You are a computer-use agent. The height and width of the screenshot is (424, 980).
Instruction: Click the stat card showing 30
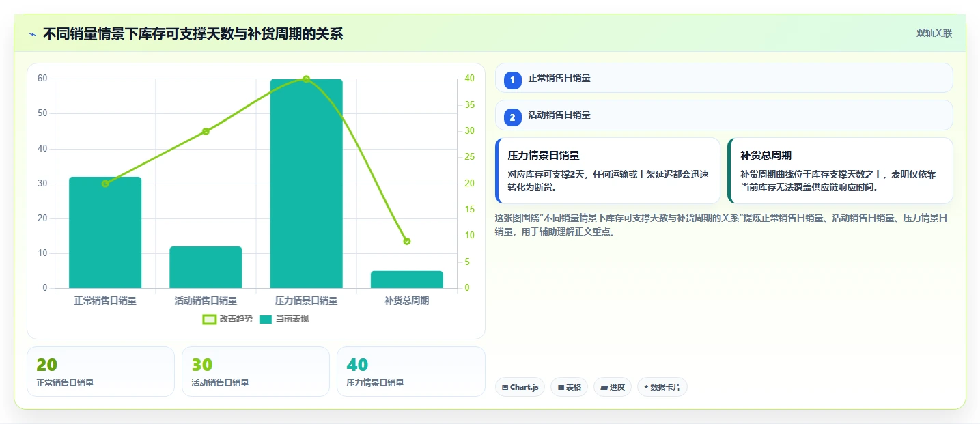(x=255, y=371)
